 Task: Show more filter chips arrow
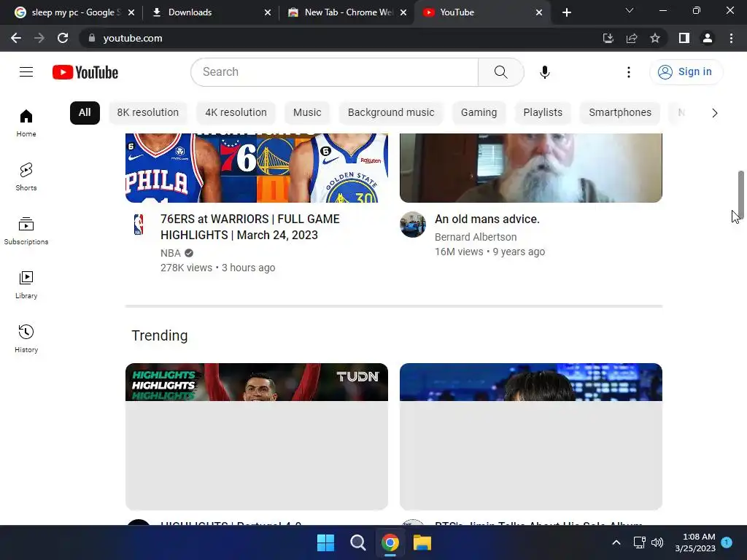click(714, 113)
